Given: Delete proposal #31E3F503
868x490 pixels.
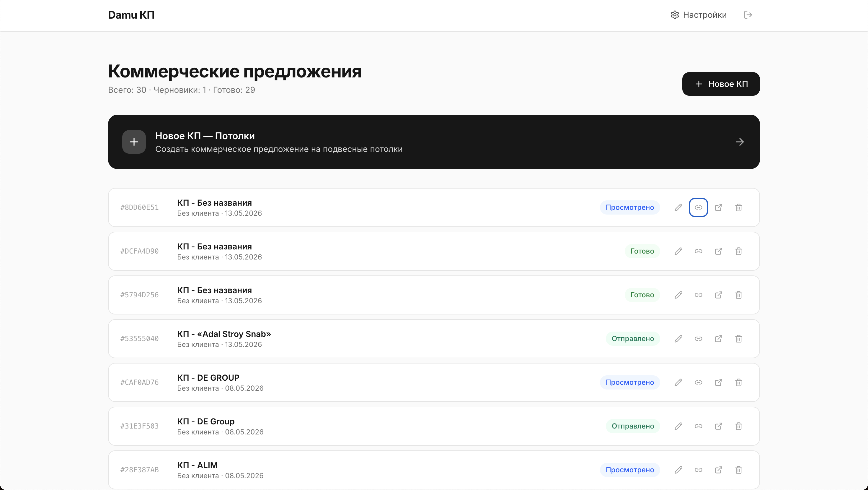Looking at the screenshot, I should pos(738,426).
